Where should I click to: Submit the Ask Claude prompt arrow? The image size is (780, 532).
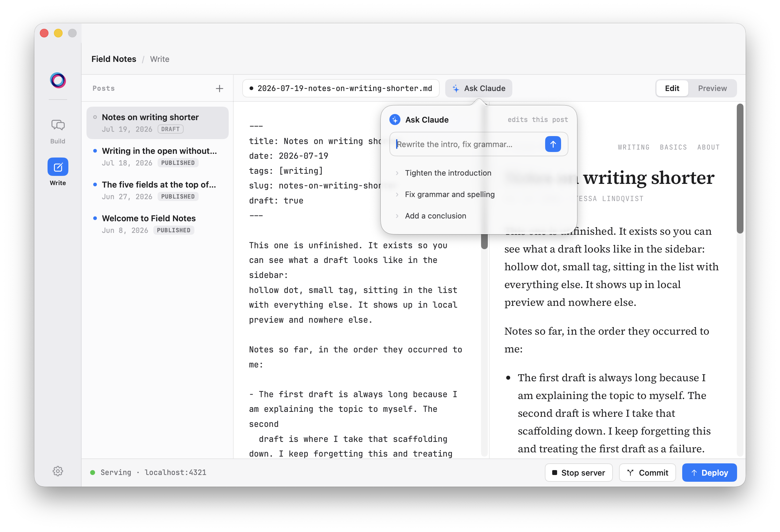[x=553, y=144]
